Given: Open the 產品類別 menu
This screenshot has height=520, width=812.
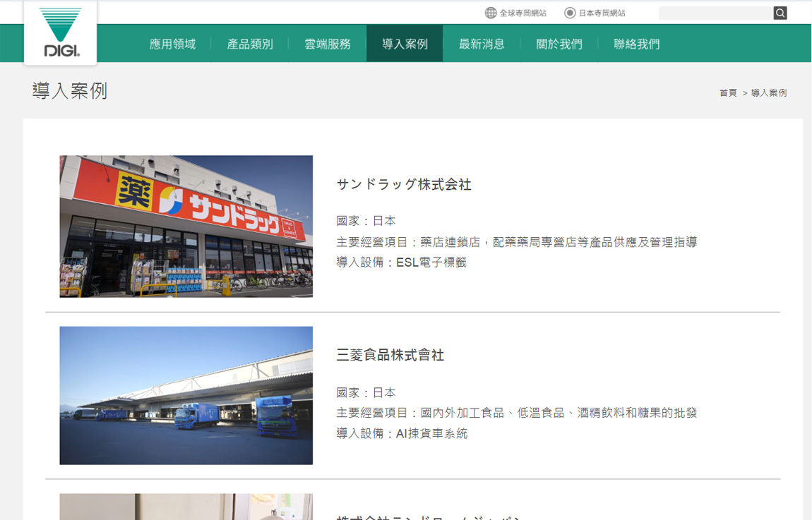Looking at the screenshot, I should (250, 44).
